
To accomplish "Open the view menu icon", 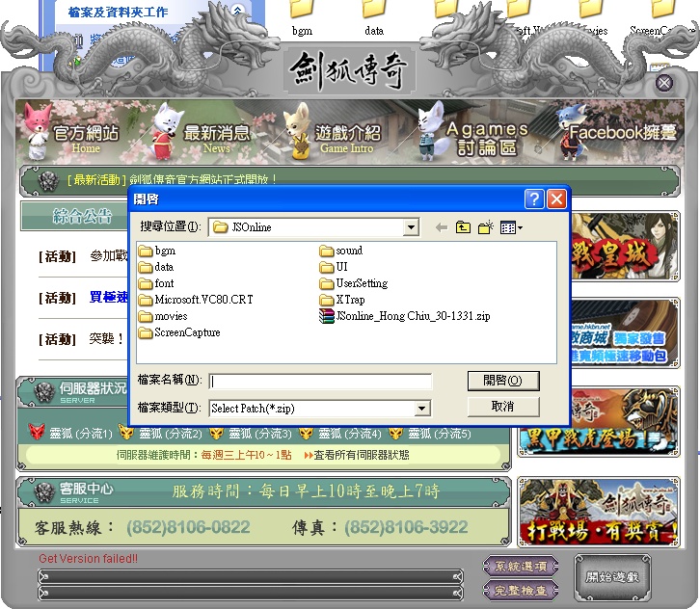I will (512, 227).
